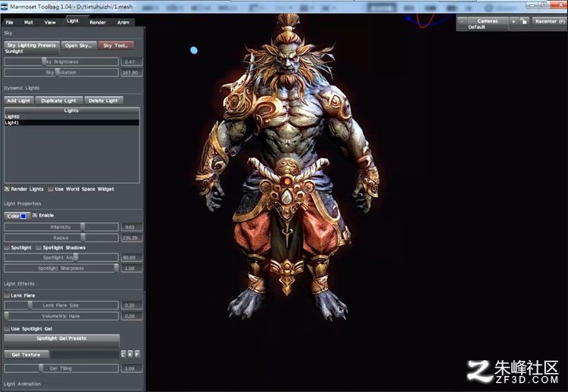The width and height of the screenshot is (568, 392).
Task: Switch to the Render tab
Action: (x=98, y=23)
